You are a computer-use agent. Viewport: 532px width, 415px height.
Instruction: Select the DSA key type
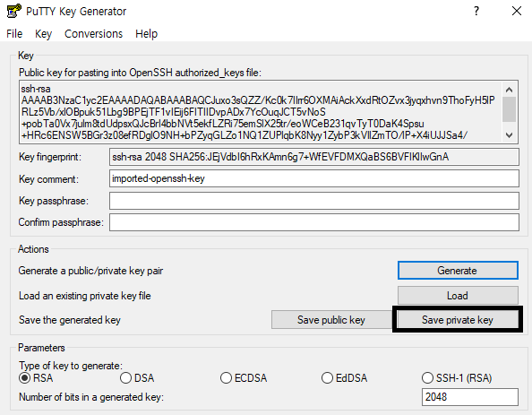click(137, 378)
